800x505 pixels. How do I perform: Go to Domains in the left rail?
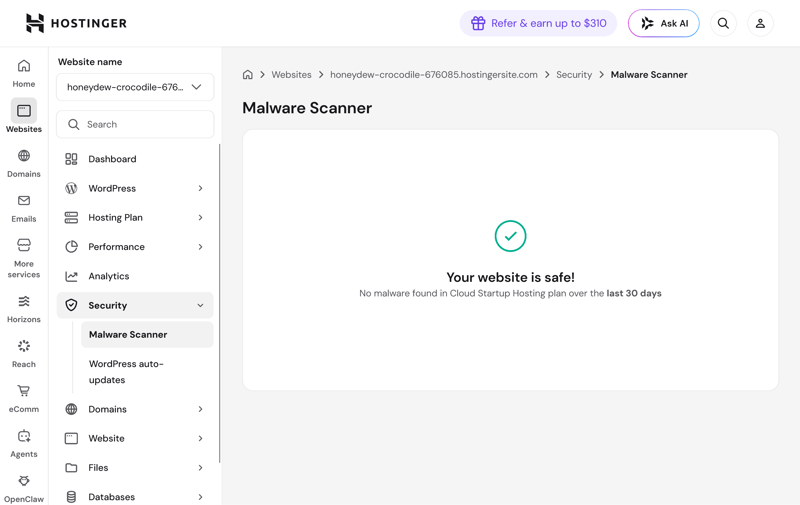(23, 164)
